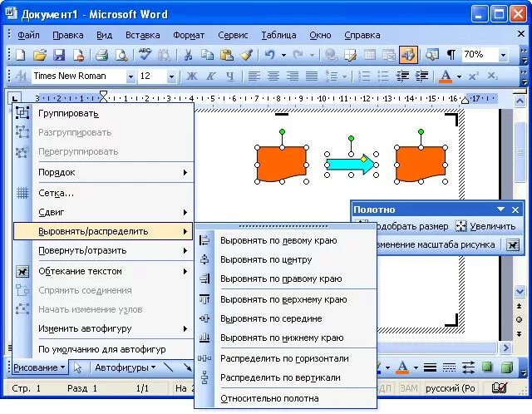Paste from clipboard icon
The image size is (532, 414).
(x=227, y=55)
